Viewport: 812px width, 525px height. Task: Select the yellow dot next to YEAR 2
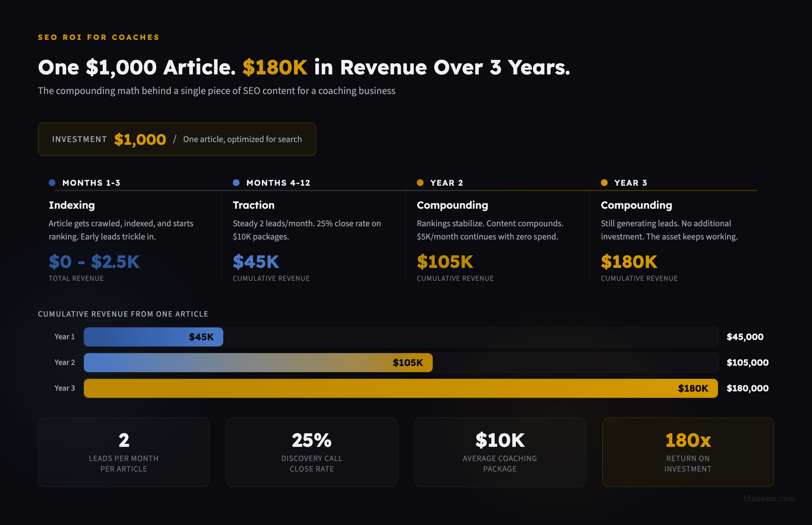[x=420, y=183]
